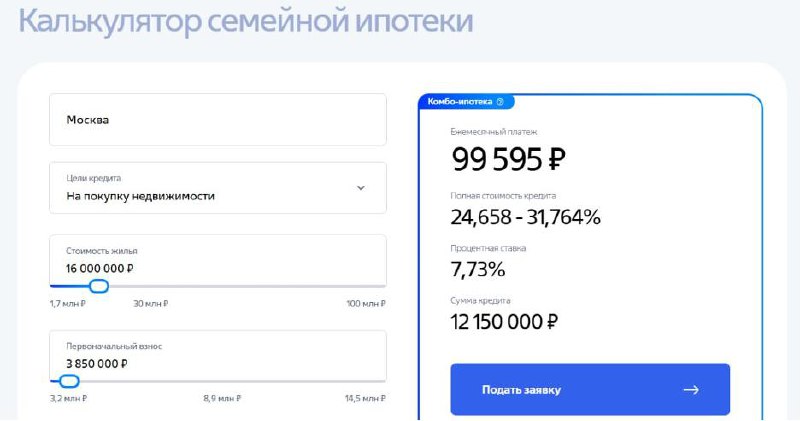Select the 30 млн ₽ slider mark

tap(150, 304)
